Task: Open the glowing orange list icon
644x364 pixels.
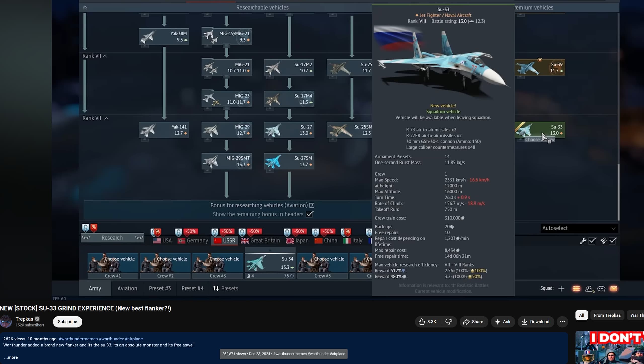Action: pos(576,289)
